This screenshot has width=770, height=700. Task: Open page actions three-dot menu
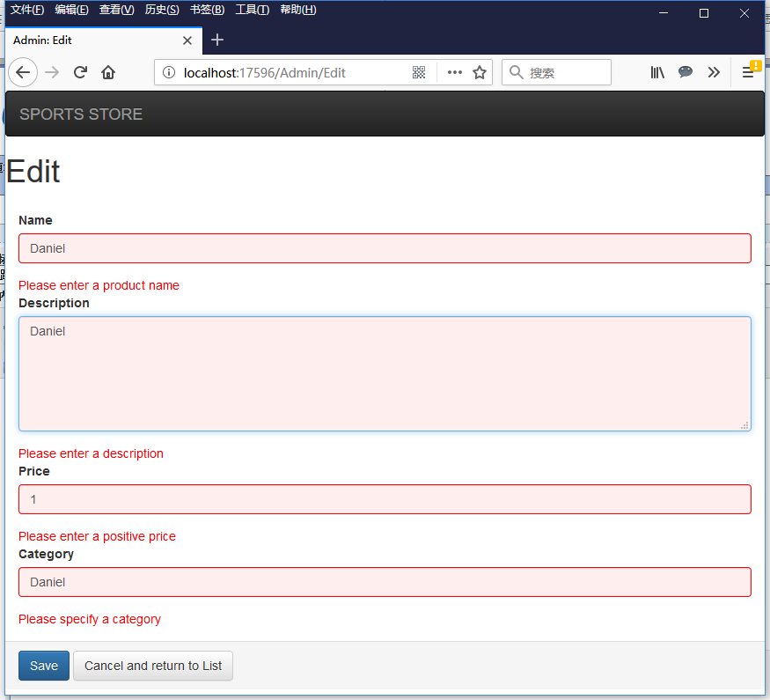[x=455, y=73]
